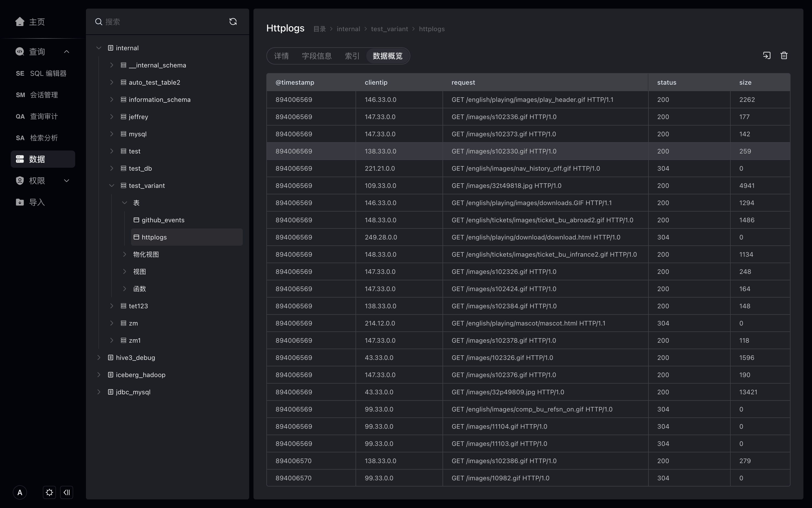
Task: Click the request column header
Action: click(x=545, y=82)
